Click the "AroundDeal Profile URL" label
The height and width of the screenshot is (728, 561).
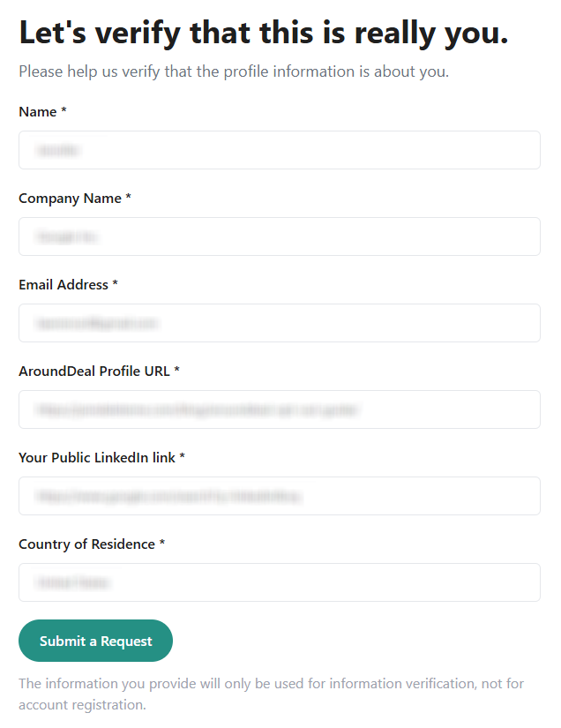93,372
